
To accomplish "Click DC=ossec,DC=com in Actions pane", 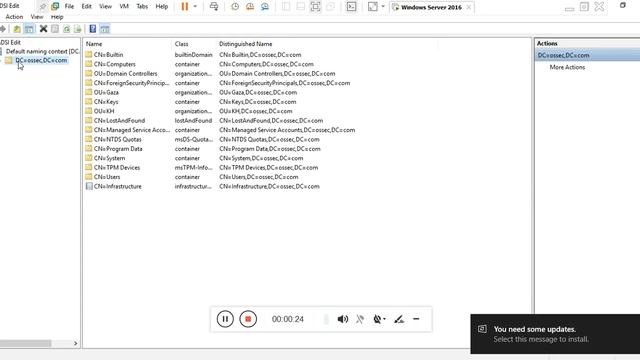I will 587,55.
